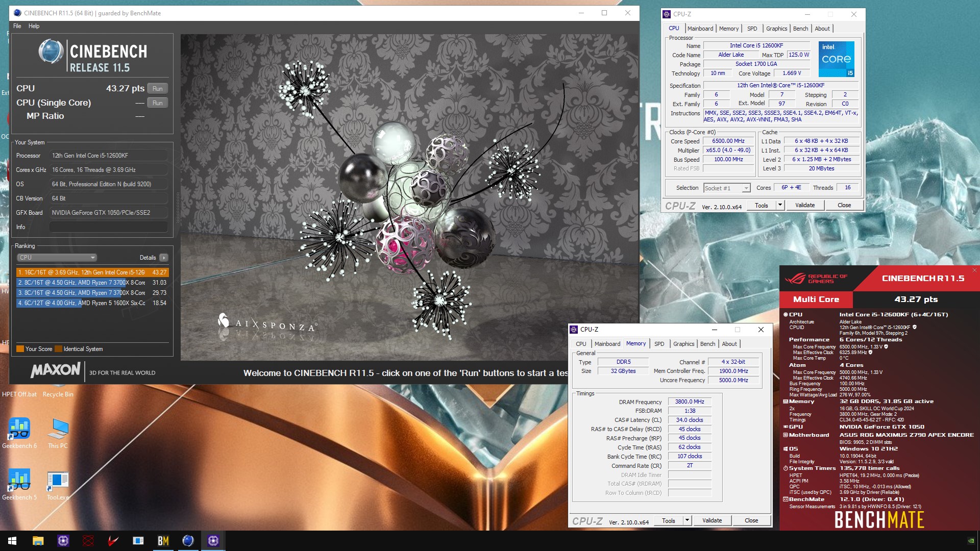The height and width of the screenshot is (551, 980).
Task: Open Bench tab in CPU-Z Memory window
Action: (708, 344)
